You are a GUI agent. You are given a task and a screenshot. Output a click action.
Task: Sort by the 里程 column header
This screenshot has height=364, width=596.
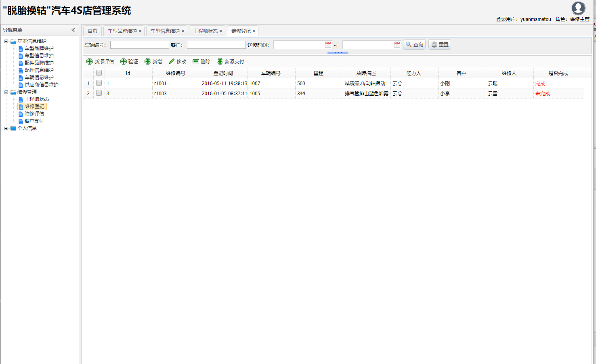[x=319, y=73]
